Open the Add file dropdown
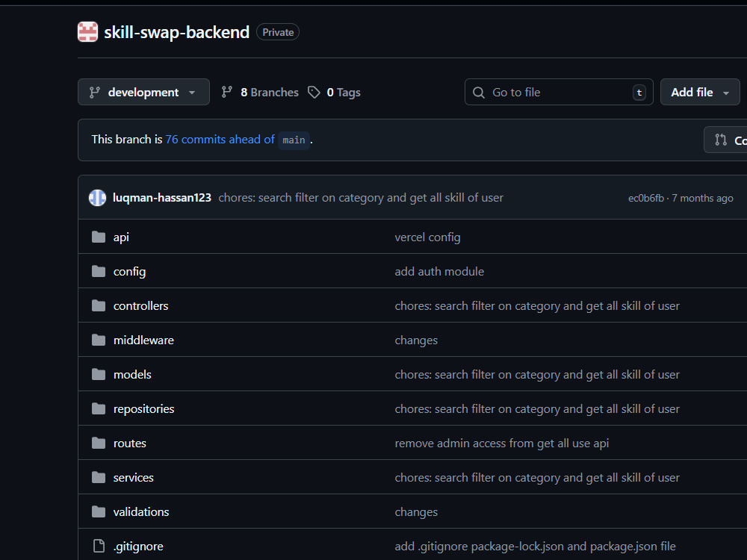This screenshot has width=747, height=560. [x=699, y=92]
